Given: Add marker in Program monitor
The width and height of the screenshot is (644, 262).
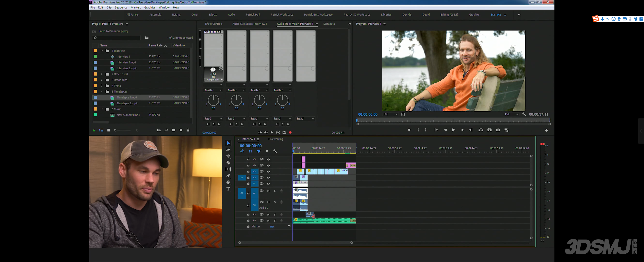Looking at the screenshot, I should (x=409, y=130).
